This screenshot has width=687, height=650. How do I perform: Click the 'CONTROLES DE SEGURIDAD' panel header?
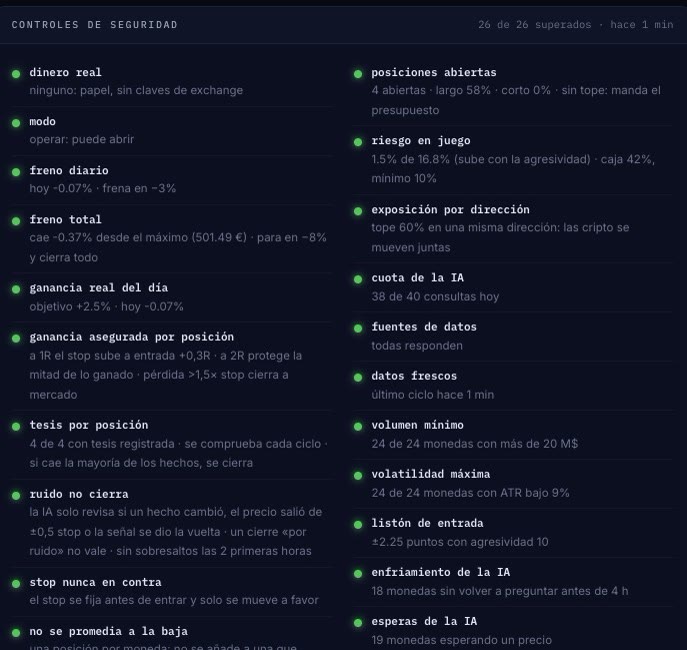[95, 25]
